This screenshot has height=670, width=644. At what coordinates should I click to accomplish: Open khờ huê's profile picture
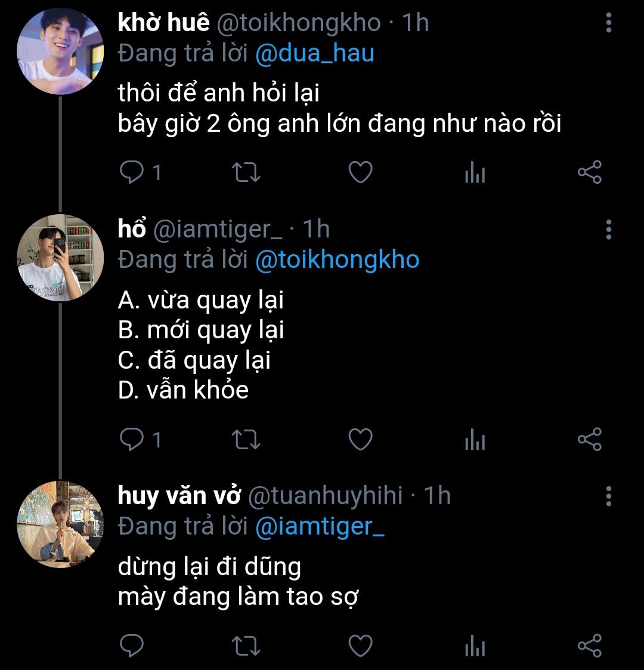tap(60, 51)
